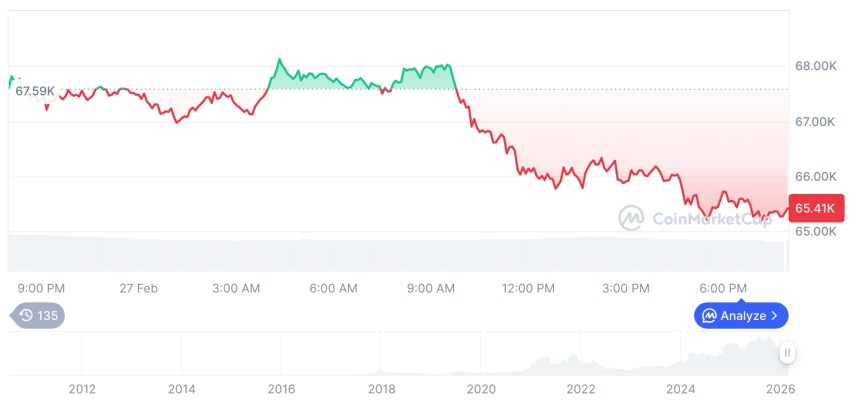
Task: Click the timeline range slider handle
Action: (x=788, y=352)
